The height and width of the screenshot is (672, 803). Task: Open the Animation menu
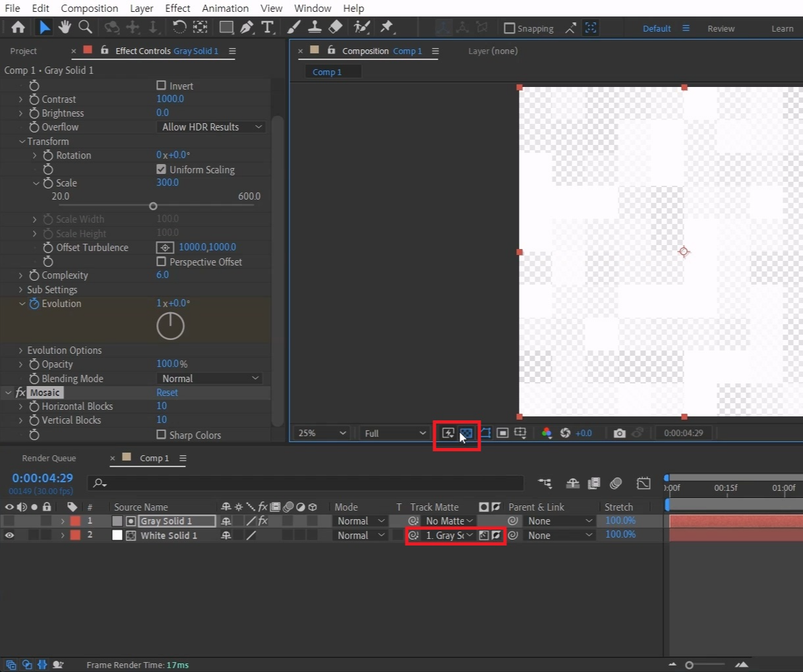pos(225,8)
